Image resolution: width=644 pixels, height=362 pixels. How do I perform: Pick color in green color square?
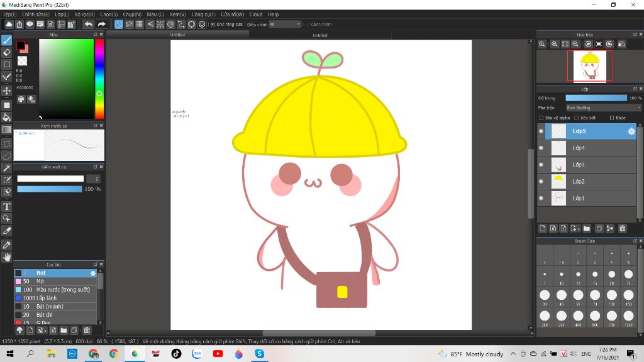pyautogui.click(x=66, y=79)
